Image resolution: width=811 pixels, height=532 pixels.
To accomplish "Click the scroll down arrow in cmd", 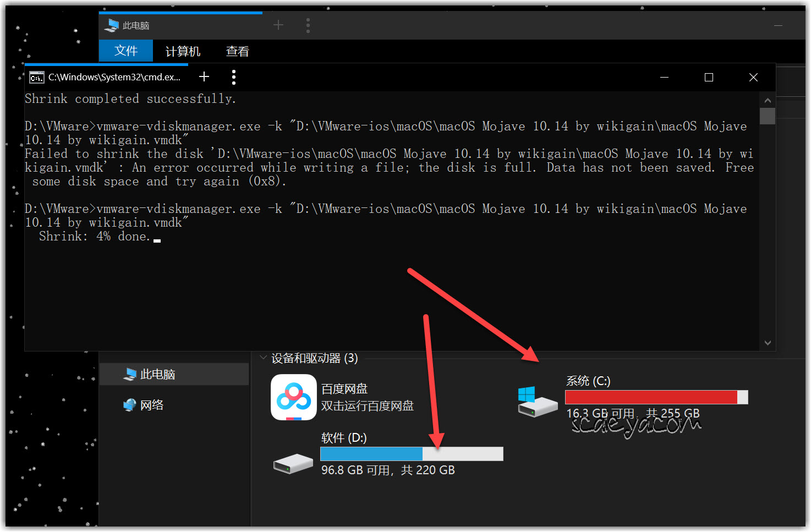I will tap(768, 343).
